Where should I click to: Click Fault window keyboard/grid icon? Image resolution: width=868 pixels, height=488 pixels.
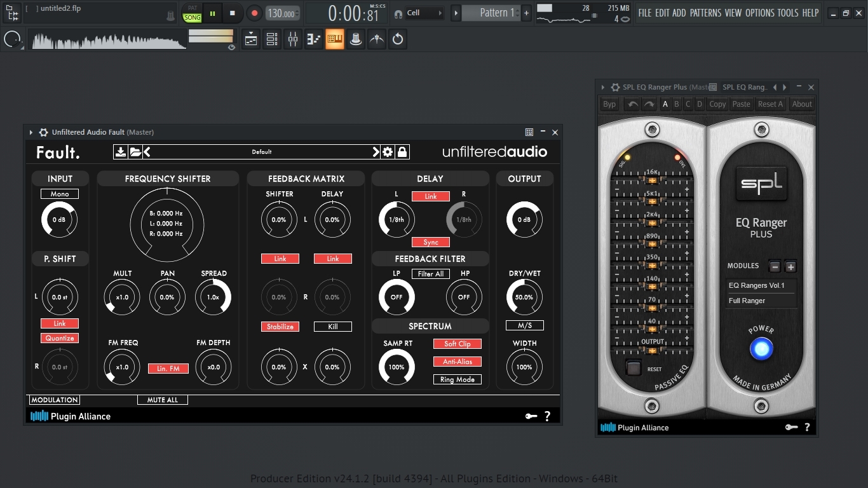(529, 132)
